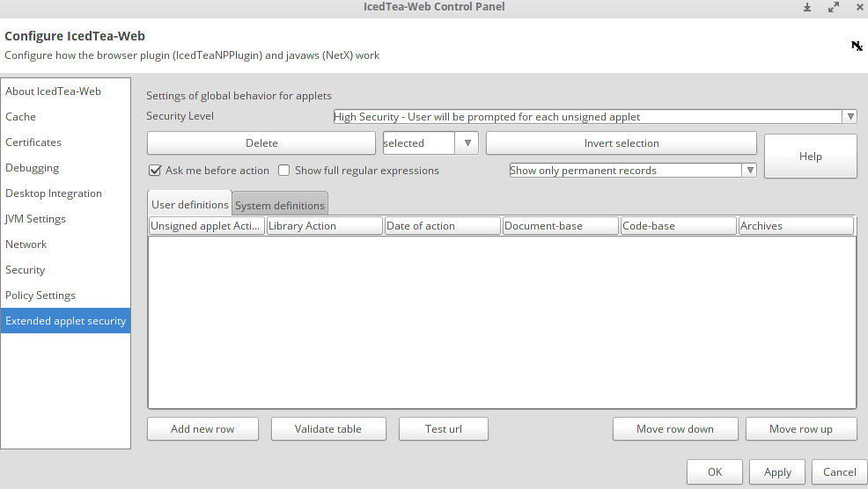Image resolution: width=868 pixels, height=489 pixels.
Task: Open the 'selected' delete scope dropdown
Action: coord(467,143)
